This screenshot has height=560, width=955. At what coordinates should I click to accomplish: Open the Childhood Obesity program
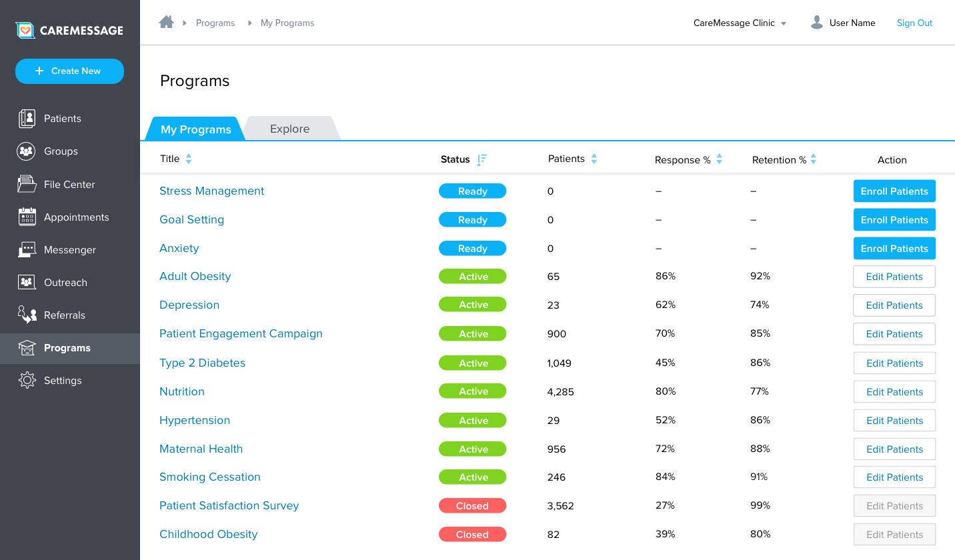(208, 534)
